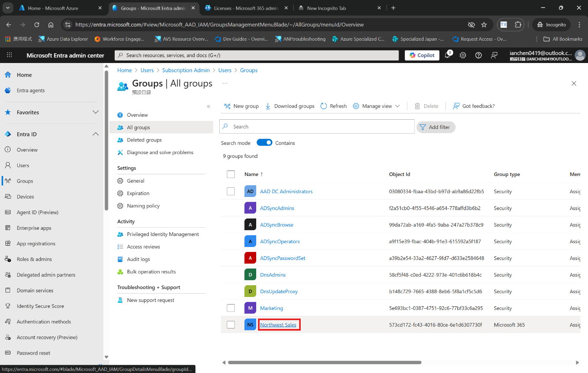Bookmark this page with the star icon
The height and width of the screenshot is (373, 588).
(484, 25)
